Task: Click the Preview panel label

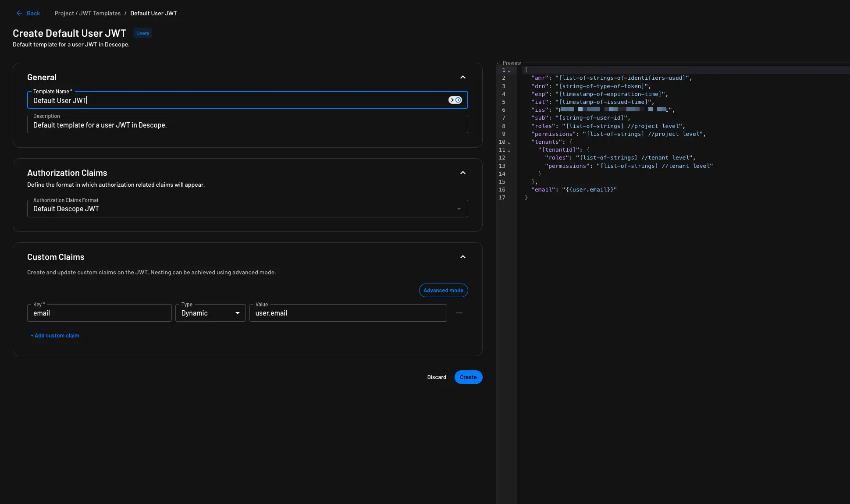Action: click(x=512, y=63)
